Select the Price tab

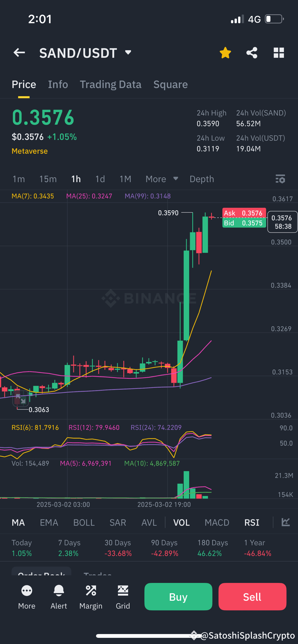(24, 84)
